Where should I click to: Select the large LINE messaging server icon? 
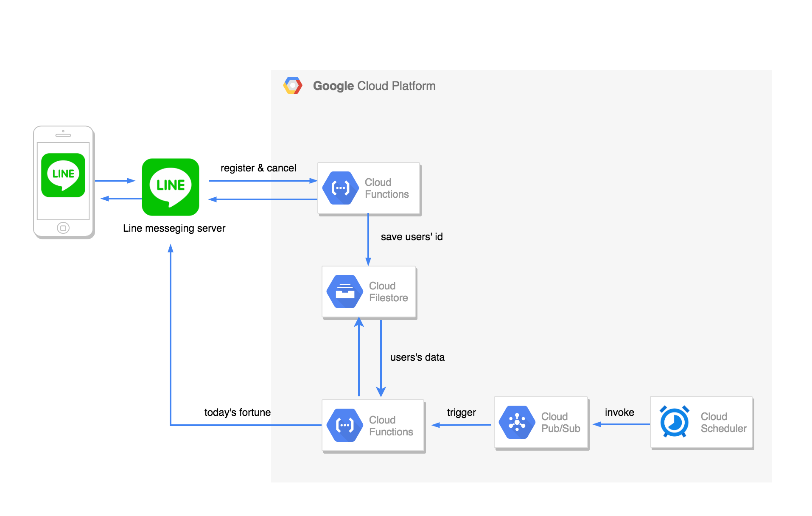[x=171, y=187]
